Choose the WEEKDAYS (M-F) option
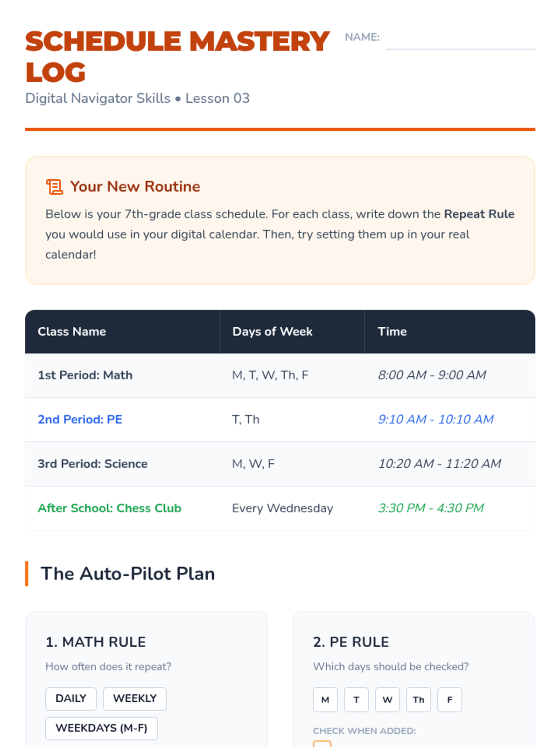560x747 pixels. pyautogui.click(x=101, y=728)
